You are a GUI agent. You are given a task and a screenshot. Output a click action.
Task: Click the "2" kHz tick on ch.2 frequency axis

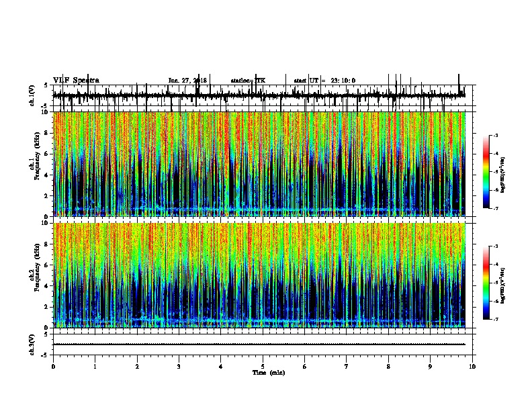[46, 307]
